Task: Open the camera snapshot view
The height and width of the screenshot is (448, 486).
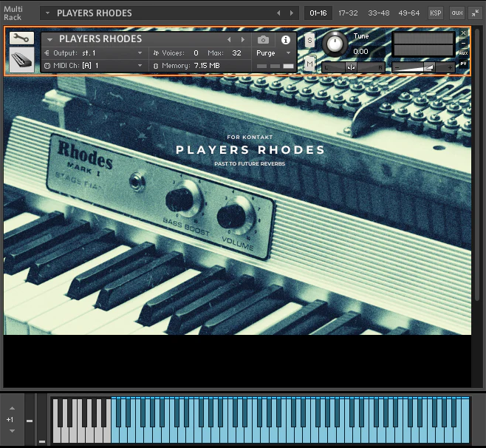Action: pos(263,40)
